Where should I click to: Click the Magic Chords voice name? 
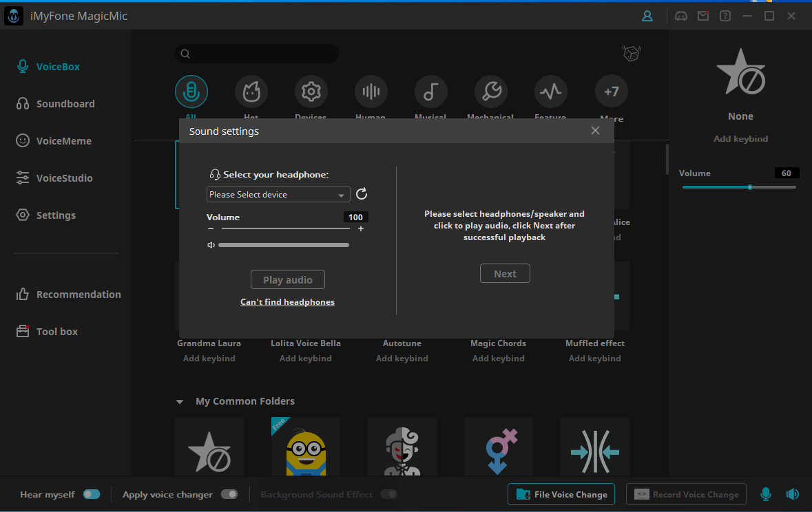pyautogui.click(x=498, y=343)
